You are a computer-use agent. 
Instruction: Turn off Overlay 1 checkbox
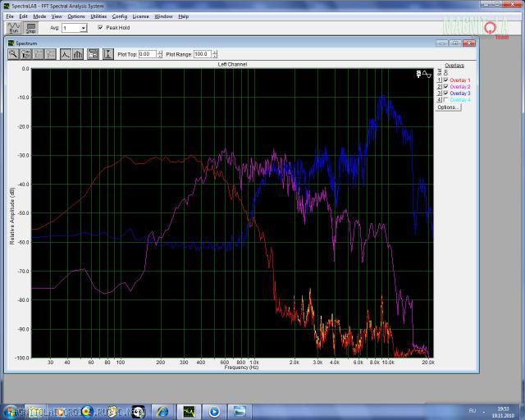(x=445, y=80)
